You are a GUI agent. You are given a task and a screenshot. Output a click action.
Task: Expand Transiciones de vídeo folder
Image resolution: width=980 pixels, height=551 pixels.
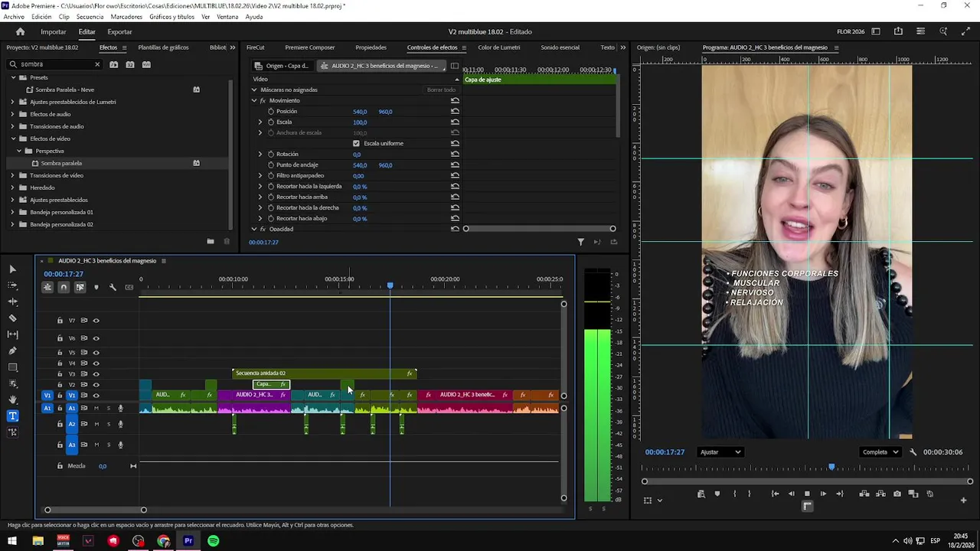12,175
